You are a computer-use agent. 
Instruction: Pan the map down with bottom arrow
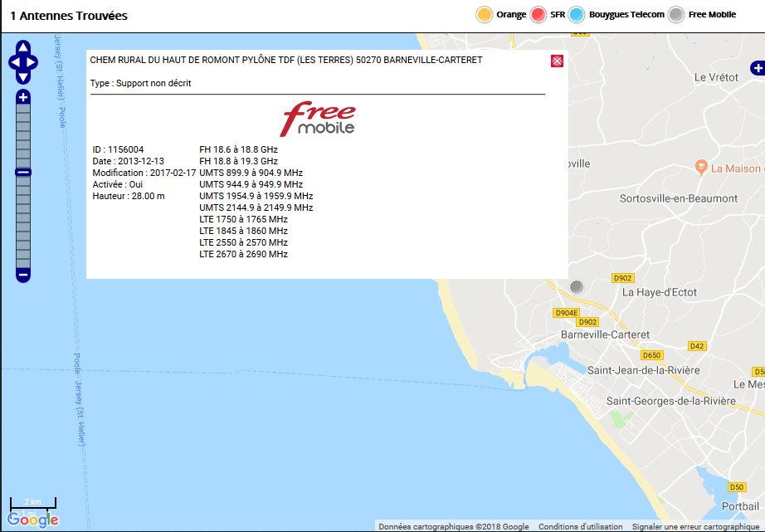pos(23,77)
